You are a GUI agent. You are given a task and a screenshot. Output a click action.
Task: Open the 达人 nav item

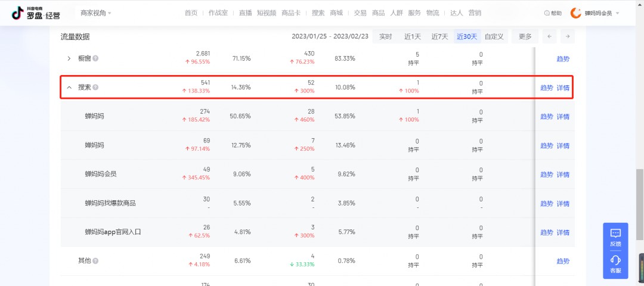(456, 13)
